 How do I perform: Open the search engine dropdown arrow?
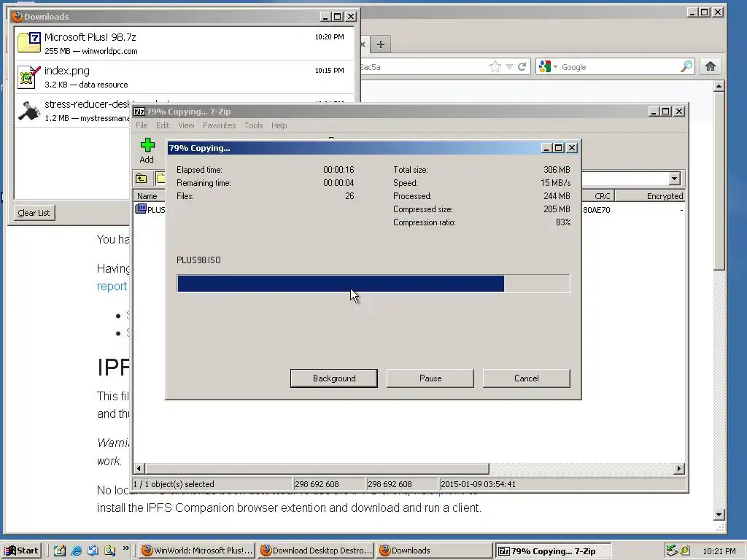(555, 66)
